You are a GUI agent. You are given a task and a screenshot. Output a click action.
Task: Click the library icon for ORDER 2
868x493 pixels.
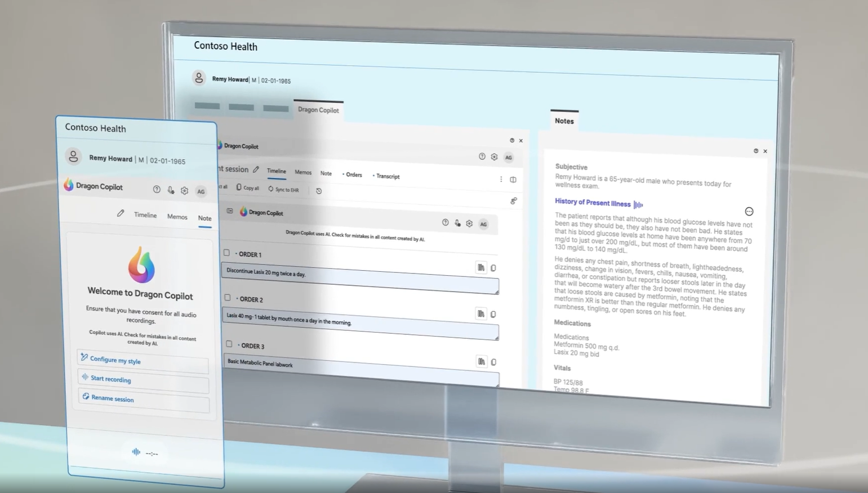click(481, 313)
